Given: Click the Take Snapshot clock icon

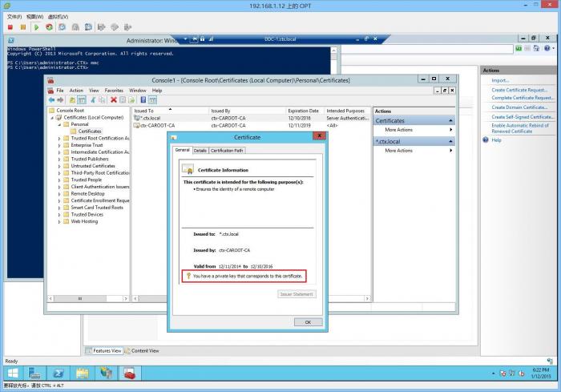Looking at the screenshot, I should pyautogui.click(x=62, y=27).
